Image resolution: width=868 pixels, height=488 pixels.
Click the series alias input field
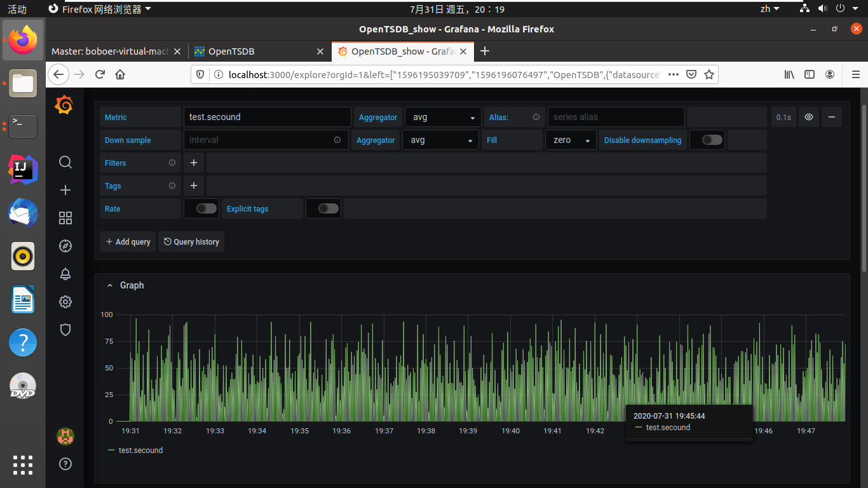coord(616,117)
